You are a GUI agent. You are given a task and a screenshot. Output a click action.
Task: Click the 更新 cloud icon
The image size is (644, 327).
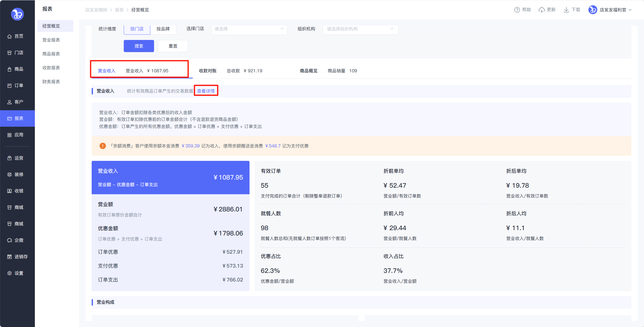click(541, 10)
